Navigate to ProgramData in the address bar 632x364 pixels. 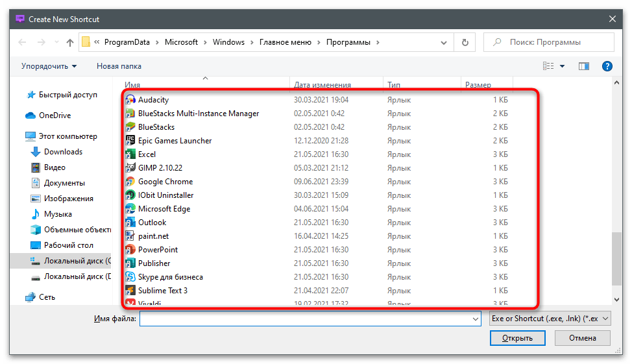[127, 42]
